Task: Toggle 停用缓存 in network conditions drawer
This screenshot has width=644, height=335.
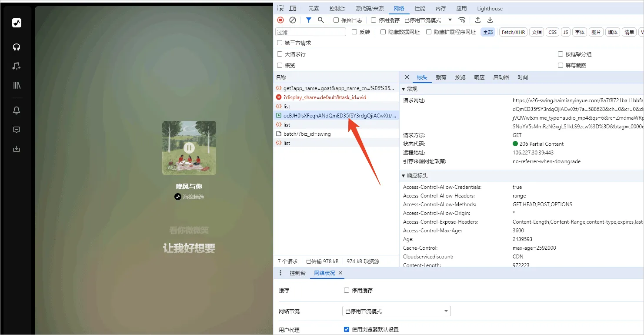Action: 347,290
